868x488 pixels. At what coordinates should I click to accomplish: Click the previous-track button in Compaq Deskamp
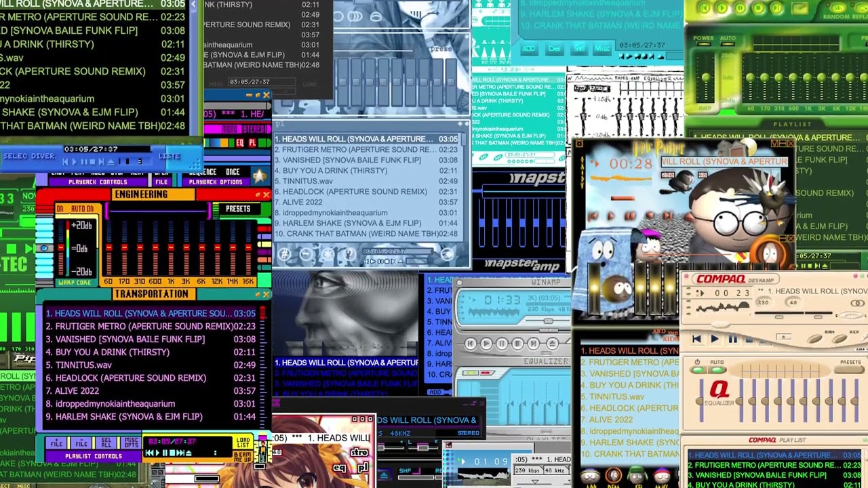click(x=696, y=339)
